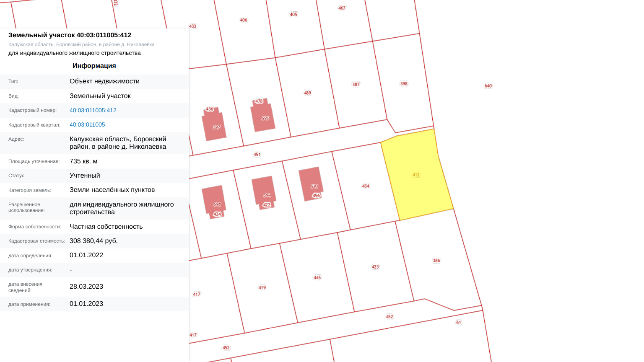
Task: Open cadastral quarter link 40:03:011005
Action: (x=87, y=124)
